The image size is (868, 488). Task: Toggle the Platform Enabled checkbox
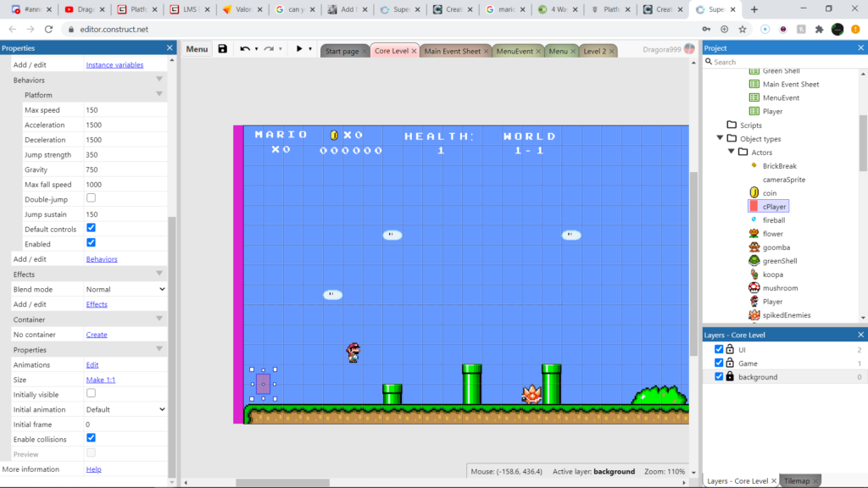[x=91, y=243]
